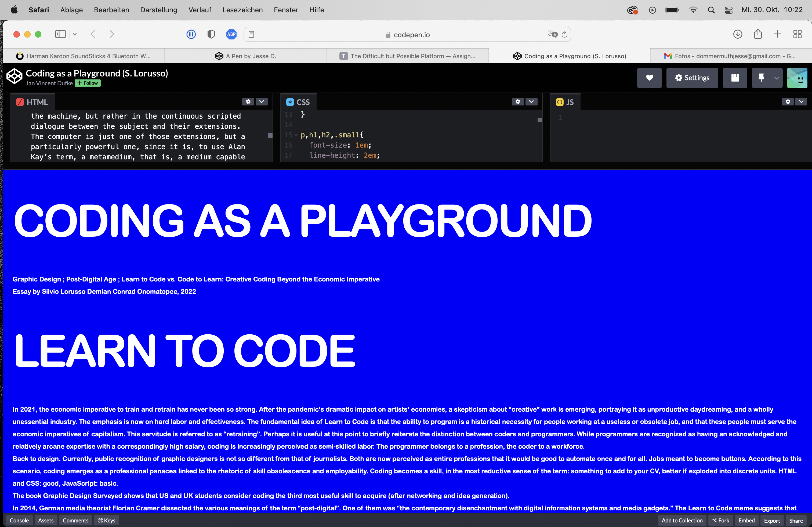Open CSS editor settings gear
The image size is (812, 527).
point(517,102)
